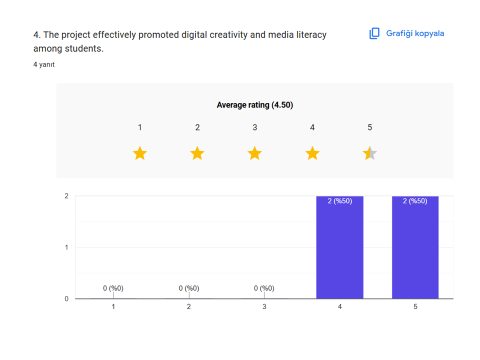
Task: Click the half-filled fifth star
Action: pyautogui.click(x=370, y=154)
